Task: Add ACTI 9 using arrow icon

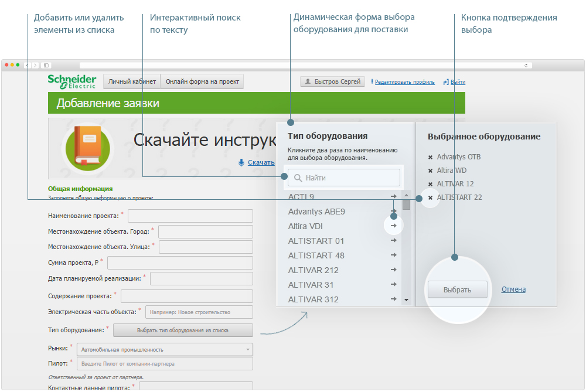Action: coord(394,196)
